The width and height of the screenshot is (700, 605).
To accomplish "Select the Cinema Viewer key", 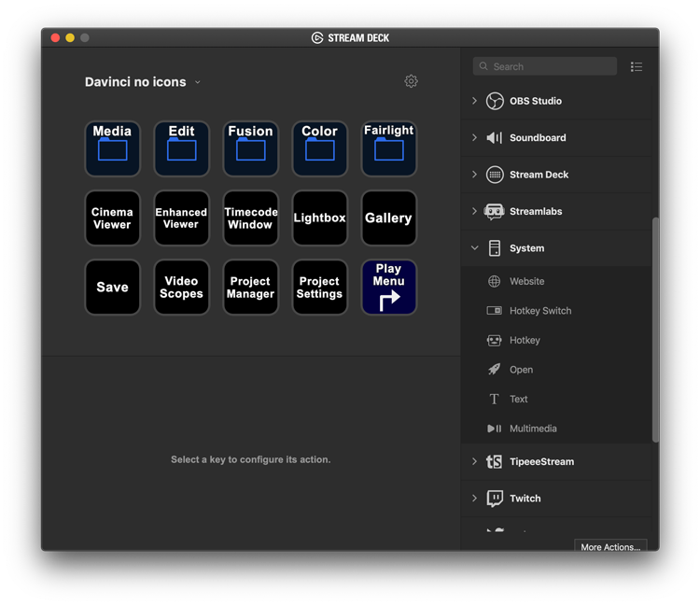I will pos(112,218).
